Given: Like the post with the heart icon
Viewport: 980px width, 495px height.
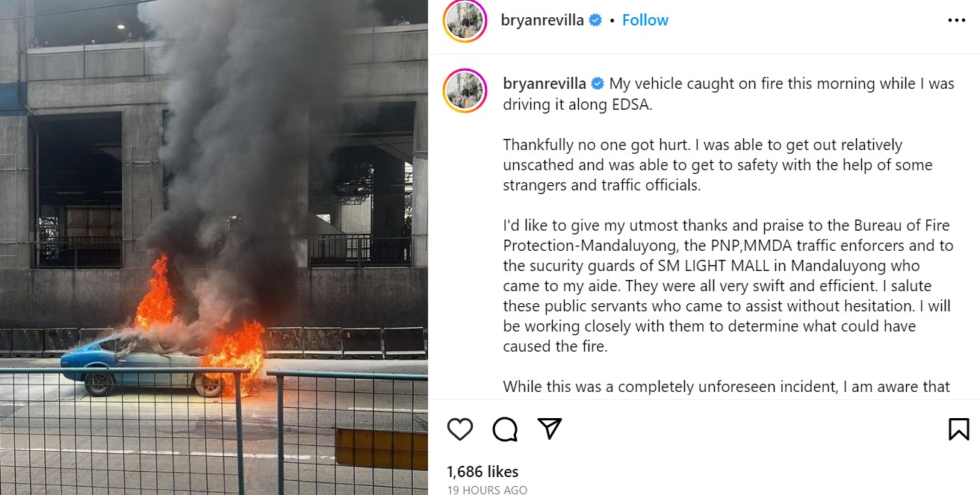Looking at the screenshot, I should tap(460, 429).
